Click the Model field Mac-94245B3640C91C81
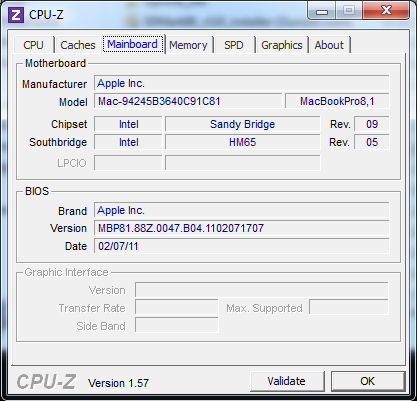The height and width of the screenshot is (401, 417). (x=188, y=101)
